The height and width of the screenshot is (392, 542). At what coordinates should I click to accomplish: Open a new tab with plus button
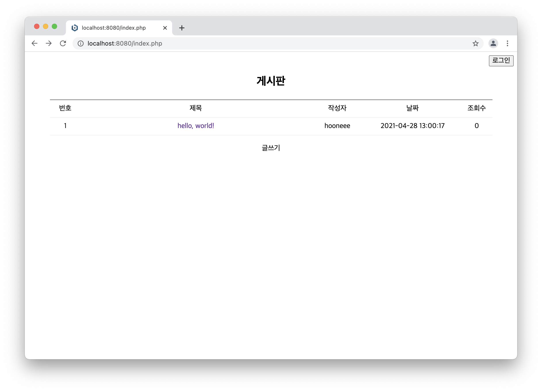182,28
